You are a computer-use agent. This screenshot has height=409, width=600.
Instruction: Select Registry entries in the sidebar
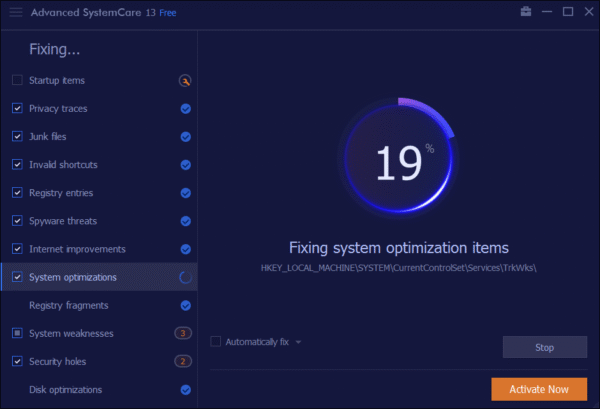coord(62,192)
